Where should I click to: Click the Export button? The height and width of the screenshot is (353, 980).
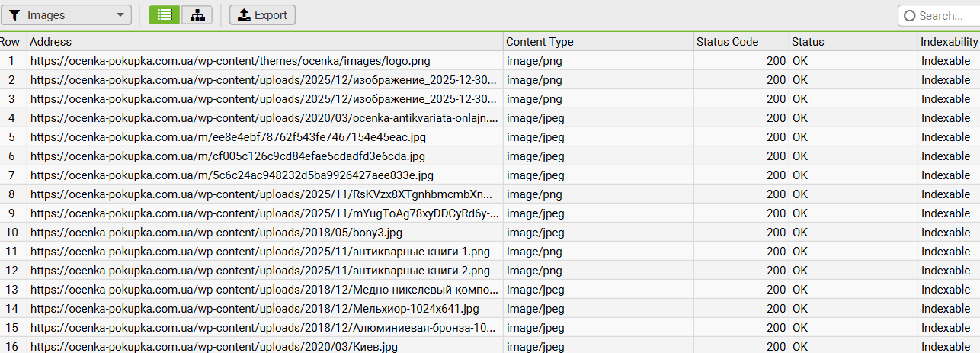[x=262, y=14]
